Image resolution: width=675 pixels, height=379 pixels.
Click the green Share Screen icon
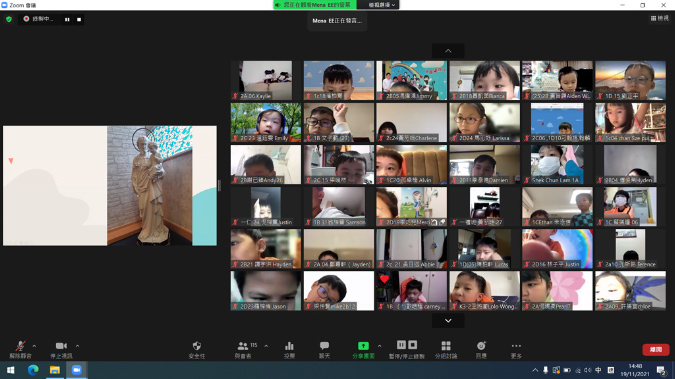tap(363, 346)
